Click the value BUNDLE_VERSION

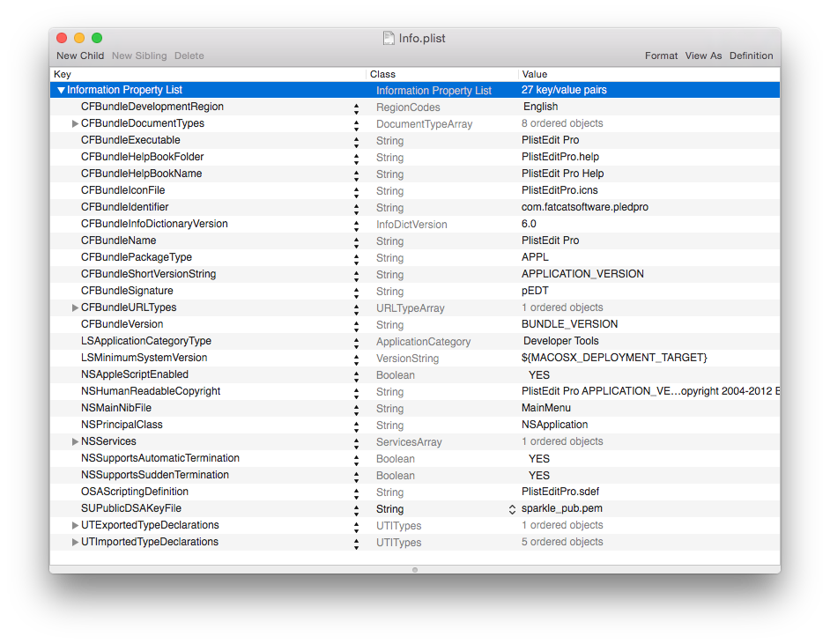point(569,324)
